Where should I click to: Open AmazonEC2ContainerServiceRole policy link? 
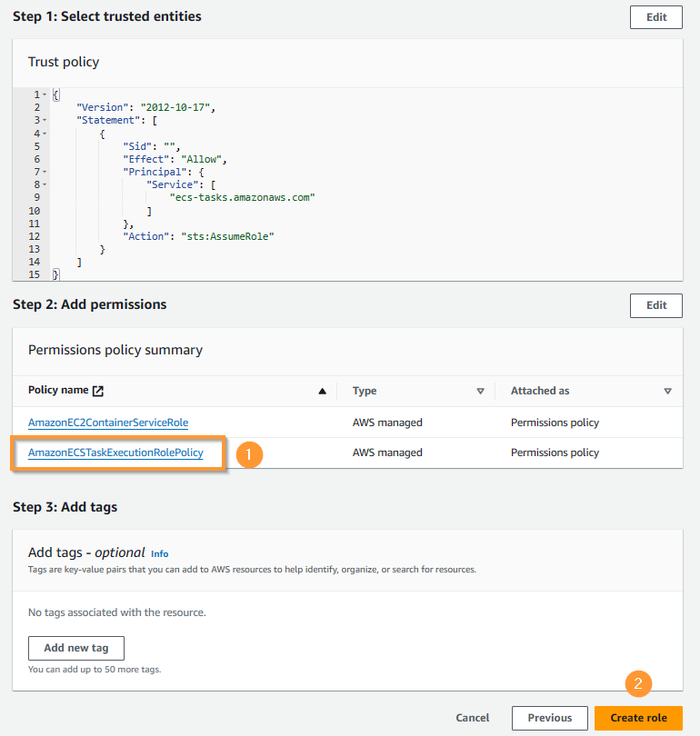click(x=108, y=423)
